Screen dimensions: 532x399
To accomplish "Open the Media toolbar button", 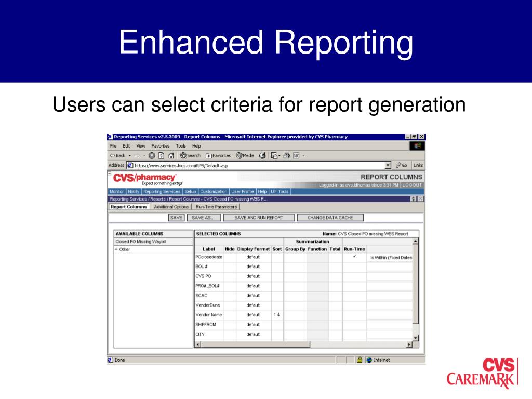I will coord(245,156).
